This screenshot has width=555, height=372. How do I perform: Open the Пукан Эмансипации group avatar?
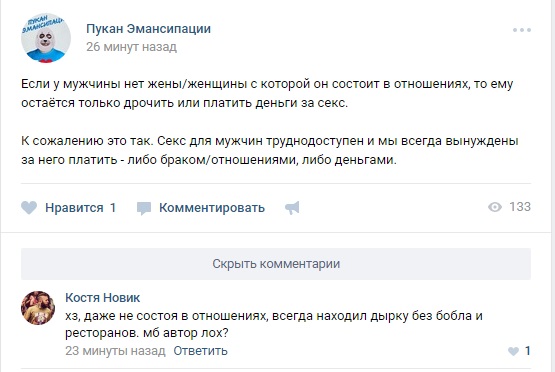[x=46, y=38]
